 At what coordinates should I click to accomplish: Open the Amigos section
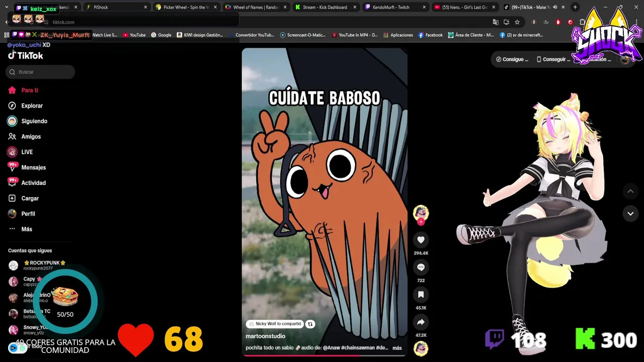[31, 137]
